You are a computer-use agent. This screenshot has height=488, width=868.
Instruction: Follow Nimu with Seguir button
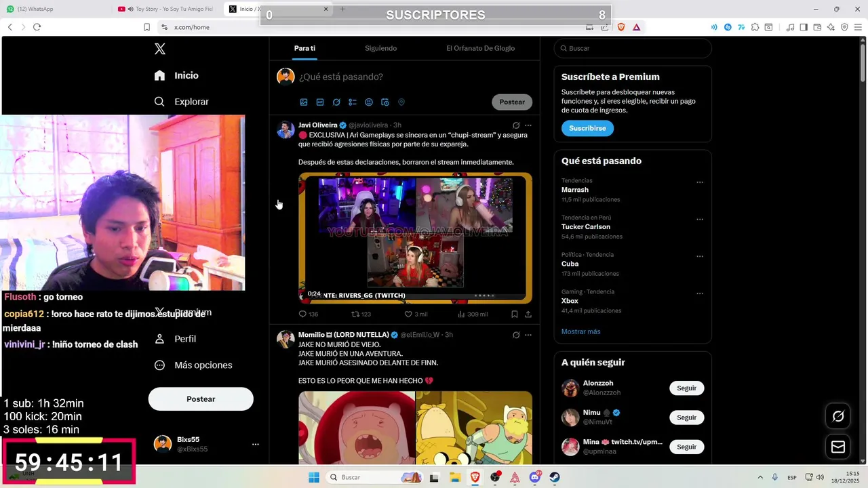click(x=686, y=418)
